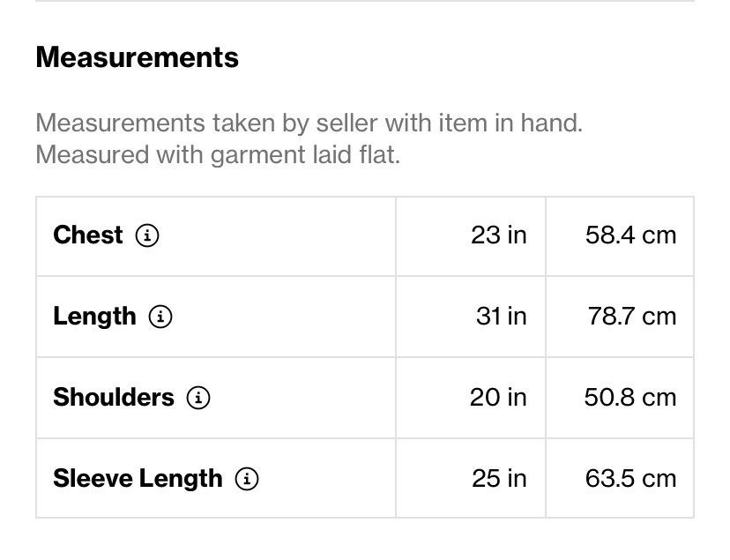This screenshot has height=560, width=730.
Task: Open the Length info icon
Action: tap(160, 317)
